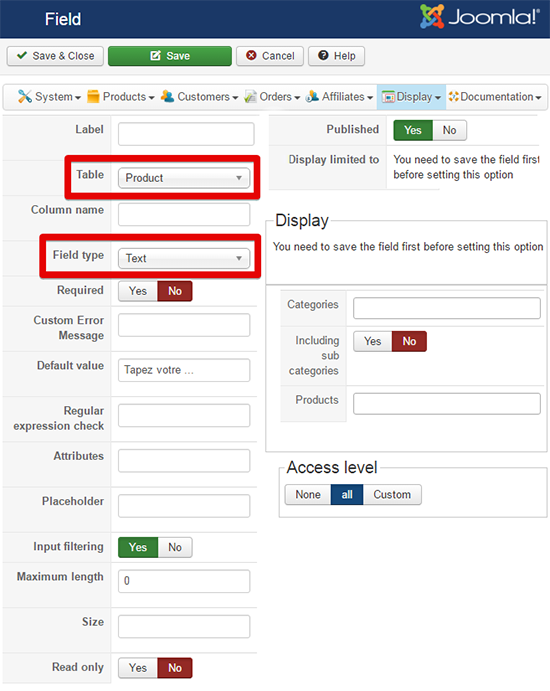Select None access level
The height and width of the screenshot is (691, 550).
click(308, 495)
